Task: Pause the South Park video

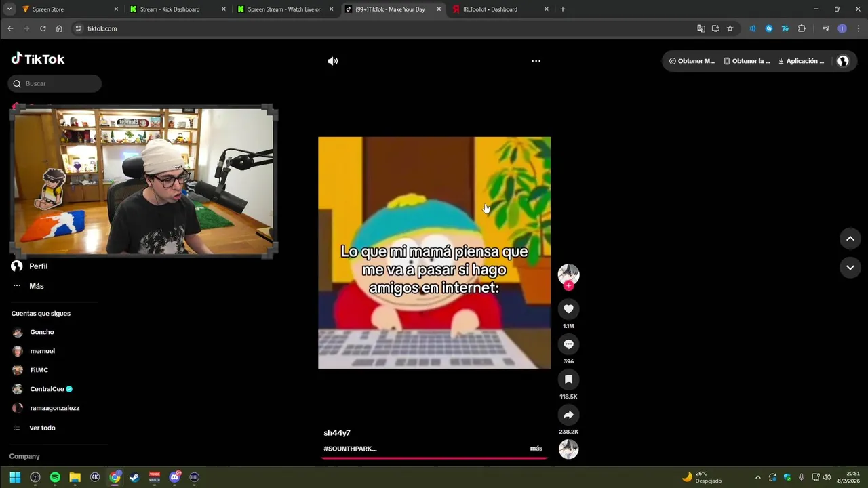Action: [434, 253]
